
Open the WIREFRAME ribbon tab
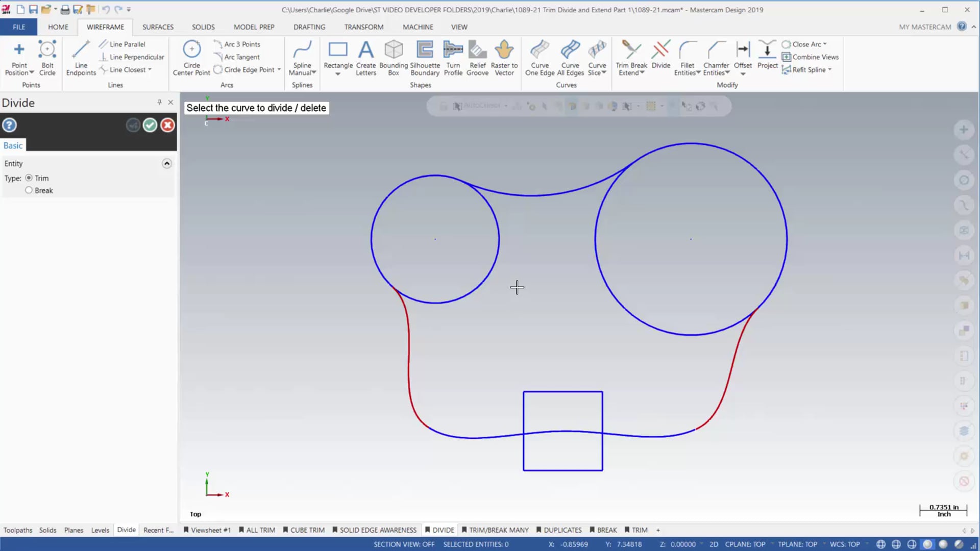point(105,27)
